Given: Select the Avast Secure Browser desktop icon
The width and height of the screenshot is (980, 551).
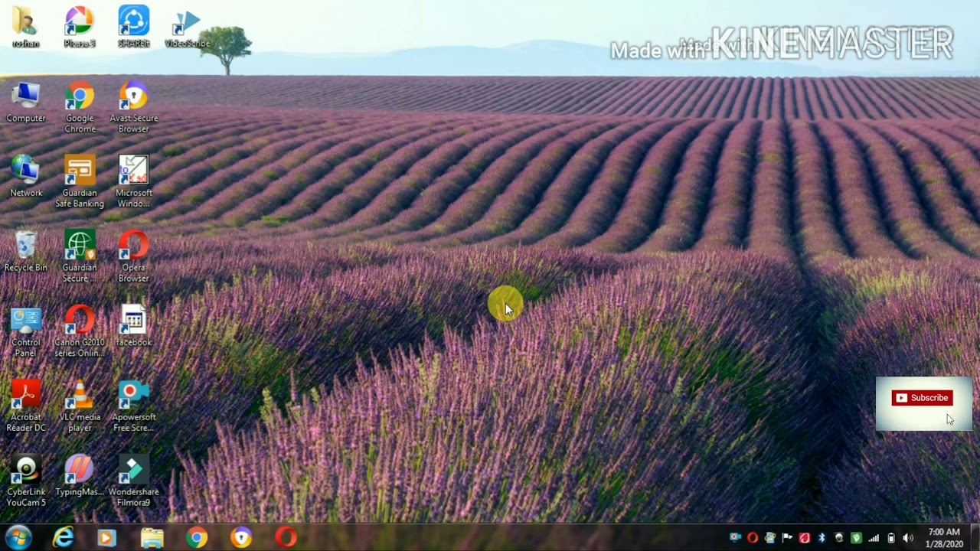Looking at the screenshot, I should click(133, 106).
